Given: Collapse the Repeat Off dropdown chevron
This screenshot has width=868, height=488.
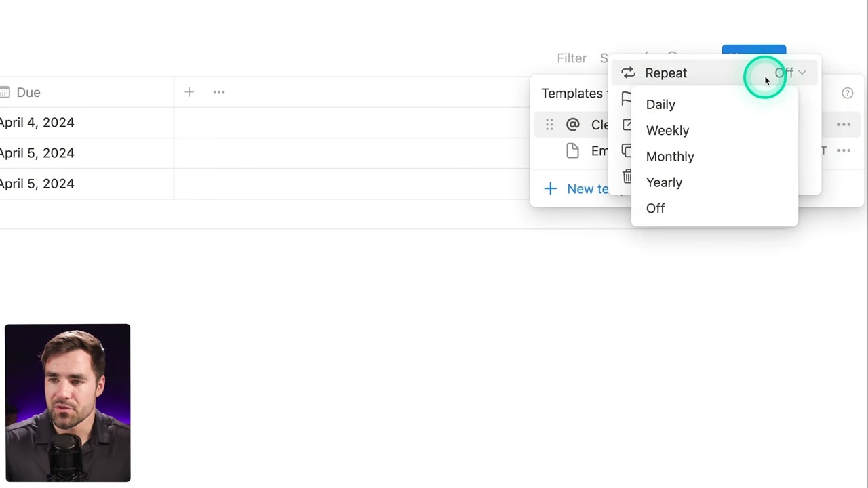Looking at the screenshot, I should (x=802, y=73).
